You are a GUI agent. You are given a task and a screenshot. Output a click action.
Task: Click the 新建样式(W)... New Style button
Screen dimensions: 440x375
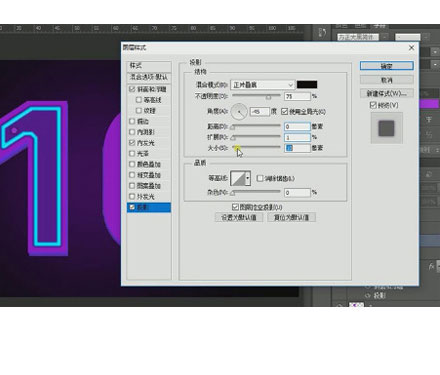click(387, 93)
